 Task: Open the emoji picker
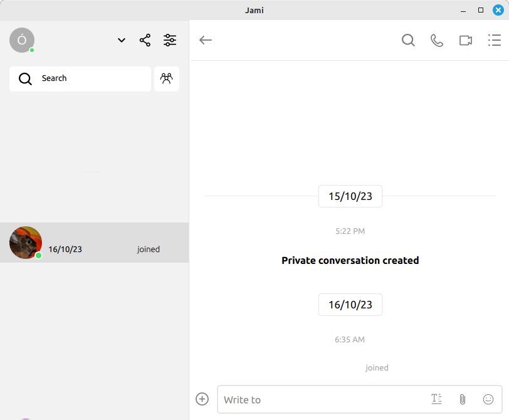(488, 399)
